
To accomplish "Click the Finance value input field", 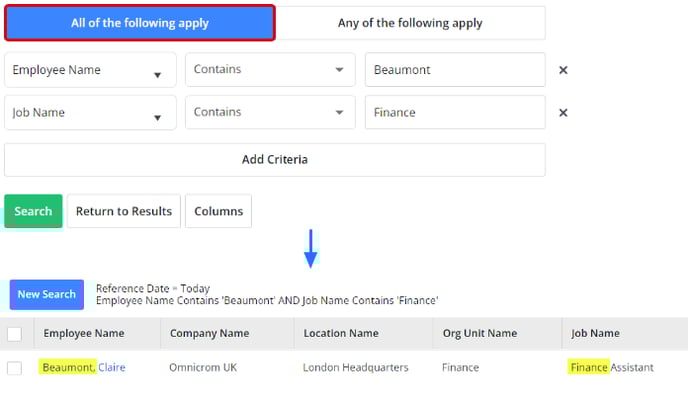I will tap(455, 112).
